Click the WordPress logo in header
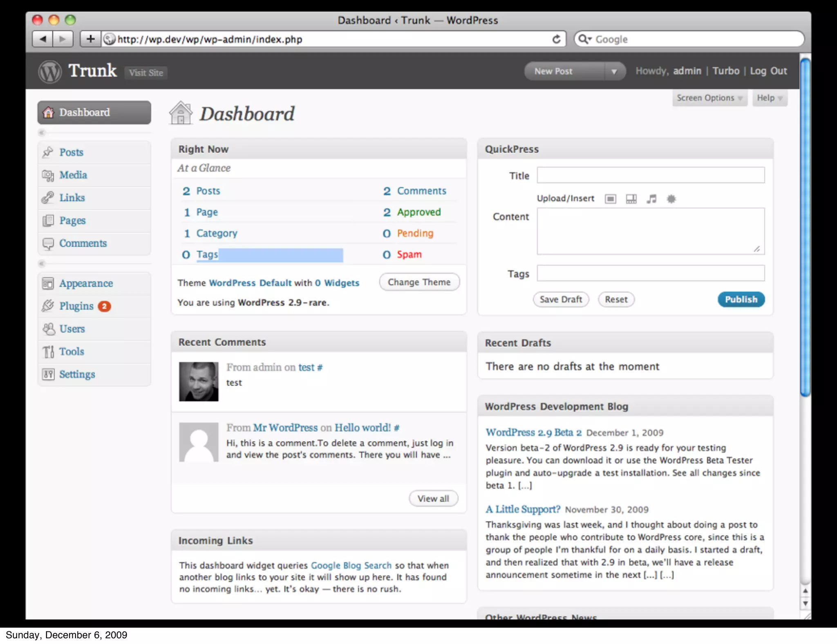This screenshot has width=837, height=644. click(x=50, y=72)
